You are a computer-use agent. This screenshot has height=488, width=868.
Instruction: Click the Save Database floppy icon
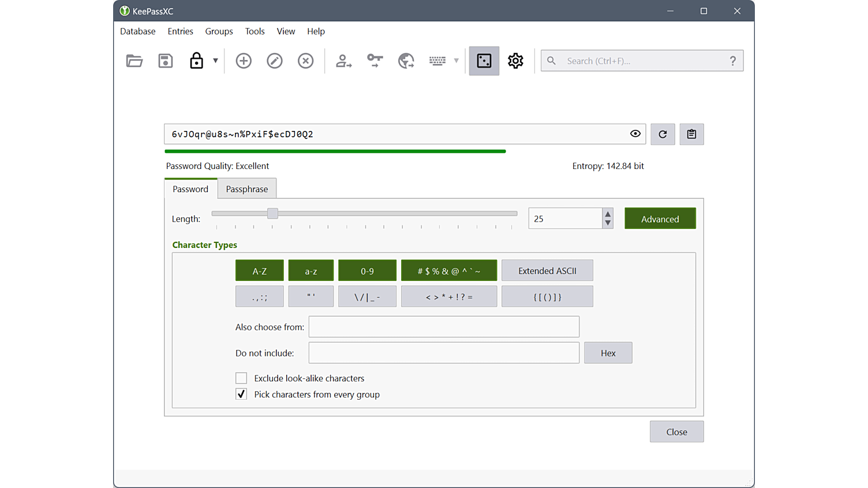[166, 61]
